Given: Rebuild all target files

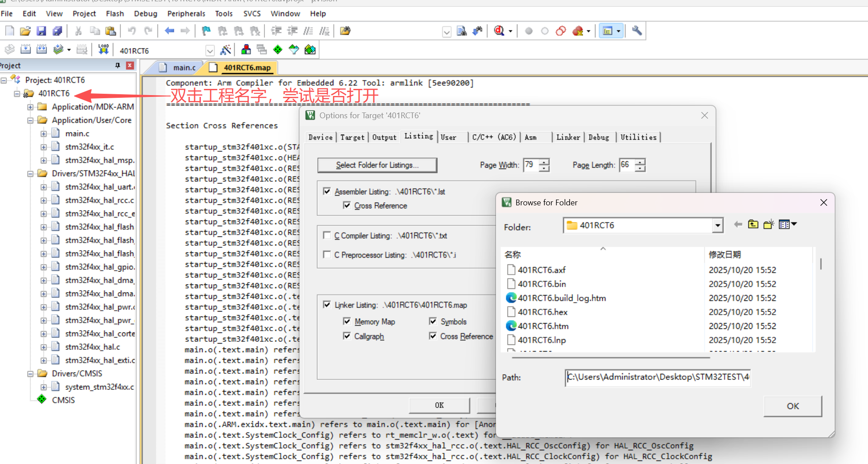Looking at the screenshot, I should (42, 49).
